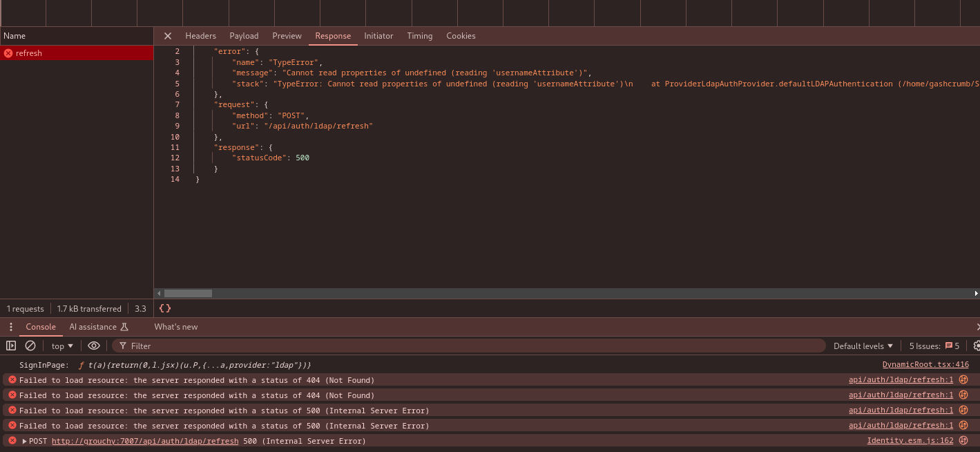
Task: Open the 5 Issues indicator
Action: (x=934, y=346)
